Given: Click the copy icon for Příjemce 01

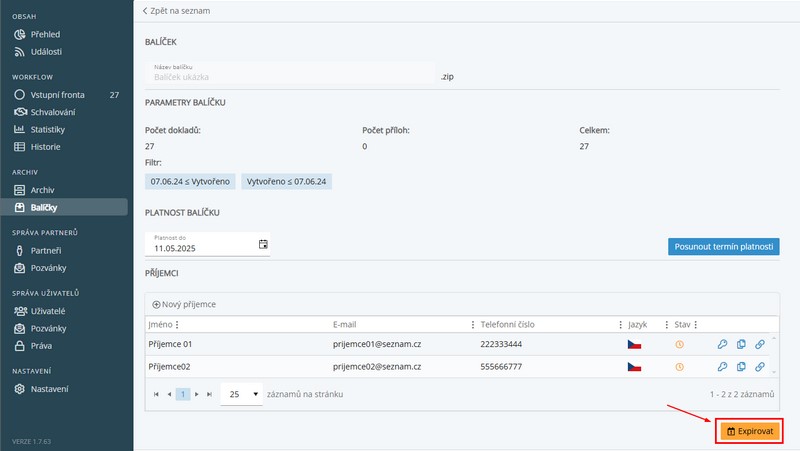Looking at the screenshot, I should tap(741, 344).
